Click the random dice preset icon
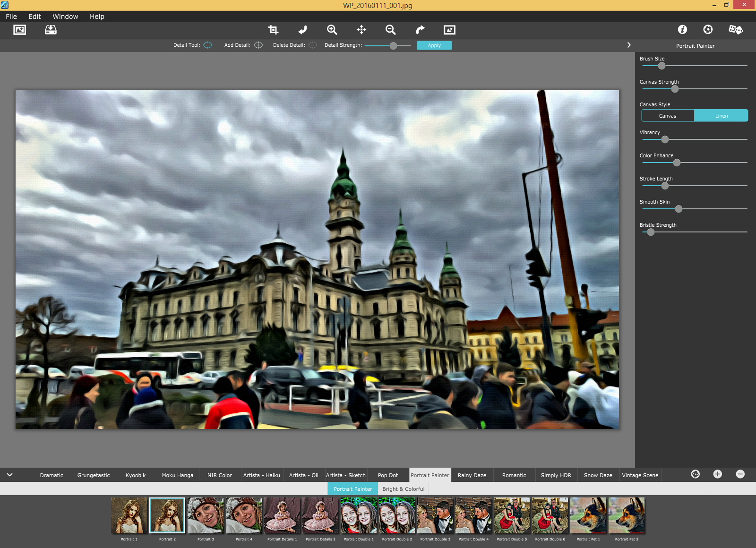 coord(736,29)
